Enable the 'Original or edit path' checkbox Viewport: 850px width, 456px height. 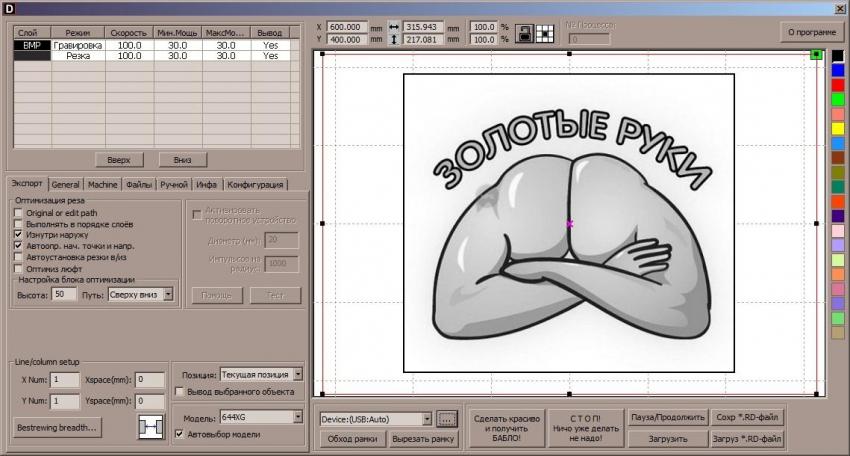pyautogui.click(x=19, y=213)
